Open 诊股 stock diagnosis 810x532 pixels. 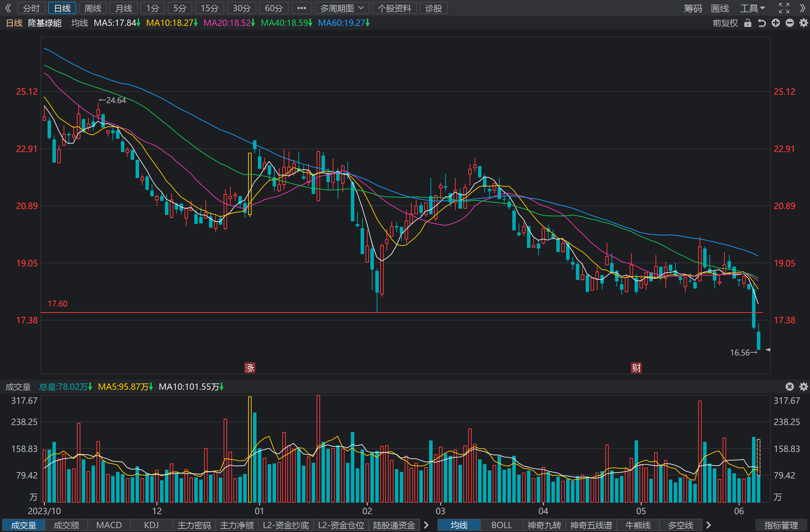coord(434,8)
